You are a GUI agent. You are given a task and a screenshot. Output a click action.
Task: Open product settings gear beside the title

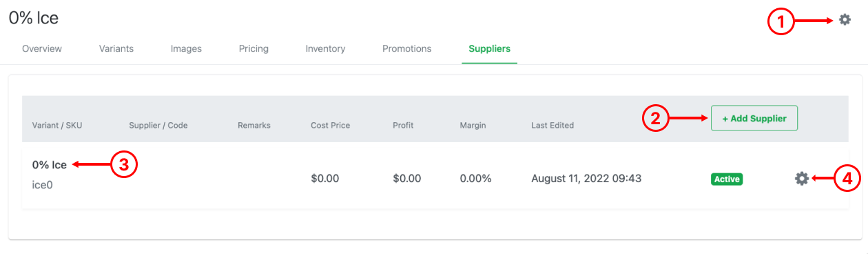tap(845, 20)
